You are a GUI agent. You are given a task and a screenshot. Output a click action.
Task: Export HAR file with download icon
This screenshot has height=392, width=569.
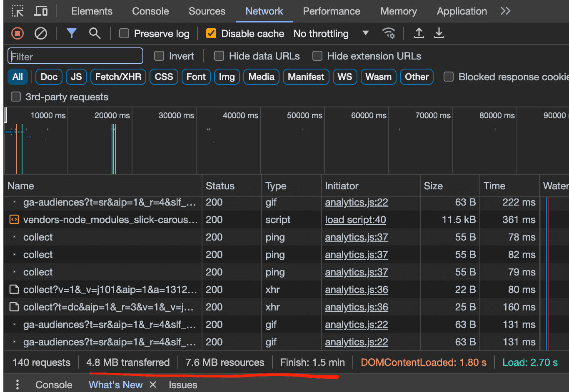(x=439, y=33)
